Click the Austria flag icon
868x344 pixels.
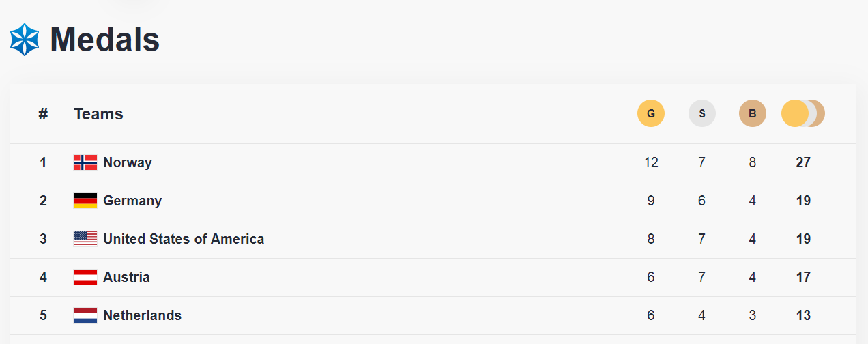pos(85,277)
